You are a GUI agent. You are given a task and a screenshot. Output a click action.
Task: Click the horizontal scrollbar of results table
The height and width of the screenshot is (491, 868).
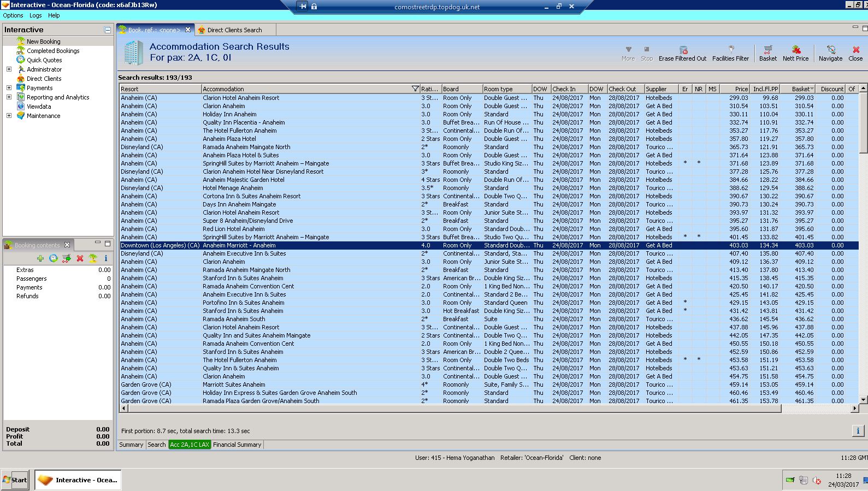pos(454,408)
